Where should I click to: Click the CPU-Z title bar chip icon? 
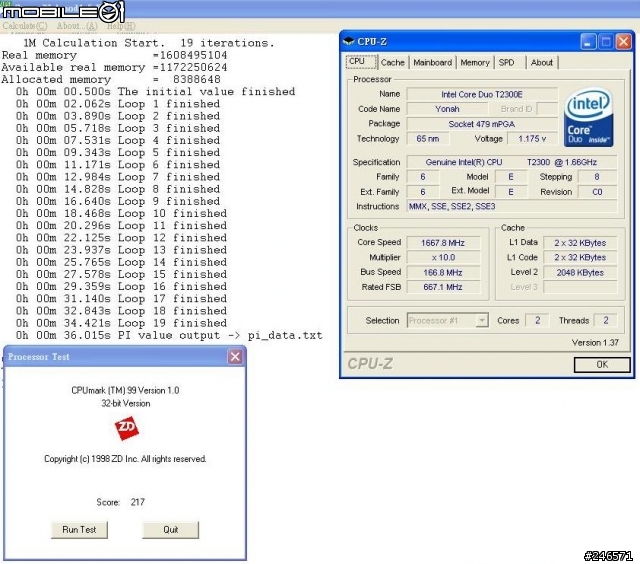349,42
